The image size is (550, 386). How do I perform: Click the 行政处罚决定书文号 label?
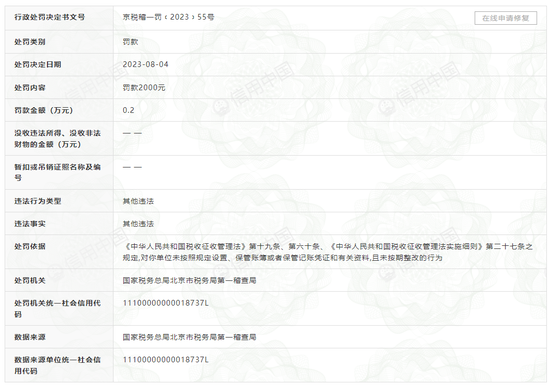pyautogui.click(x=49, y=17)
